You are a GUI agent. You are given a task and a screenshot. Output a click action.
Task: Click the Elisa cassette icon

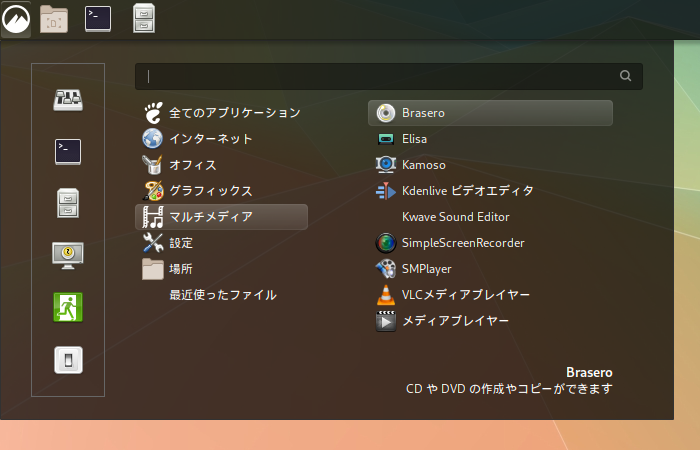tap(386, 139)
